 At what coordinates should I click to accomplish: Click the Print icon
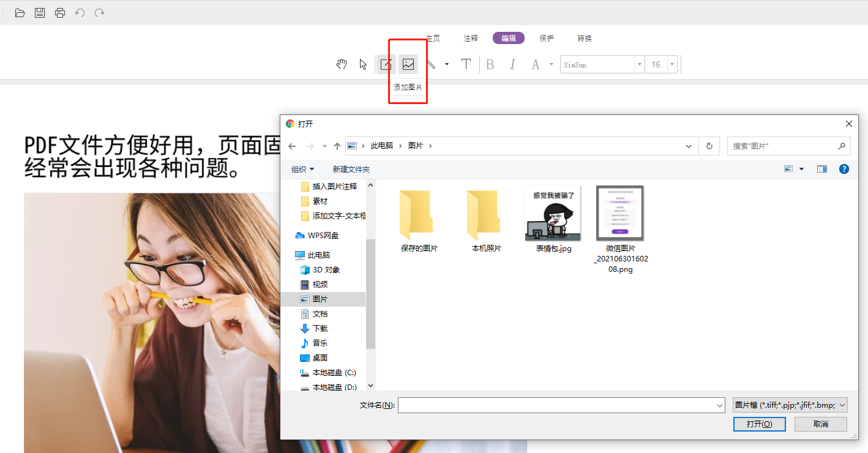(x=59, y=12)
